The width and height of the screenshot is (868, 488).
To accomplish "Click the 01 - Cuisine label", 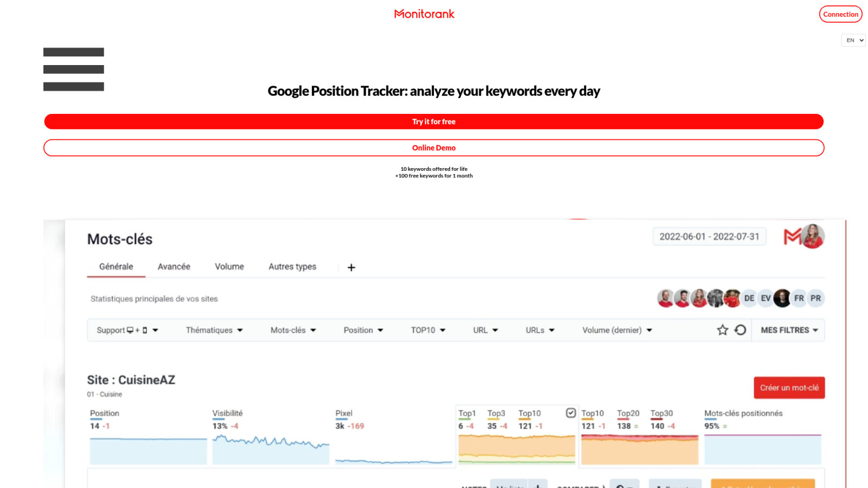I will [105, 394].
